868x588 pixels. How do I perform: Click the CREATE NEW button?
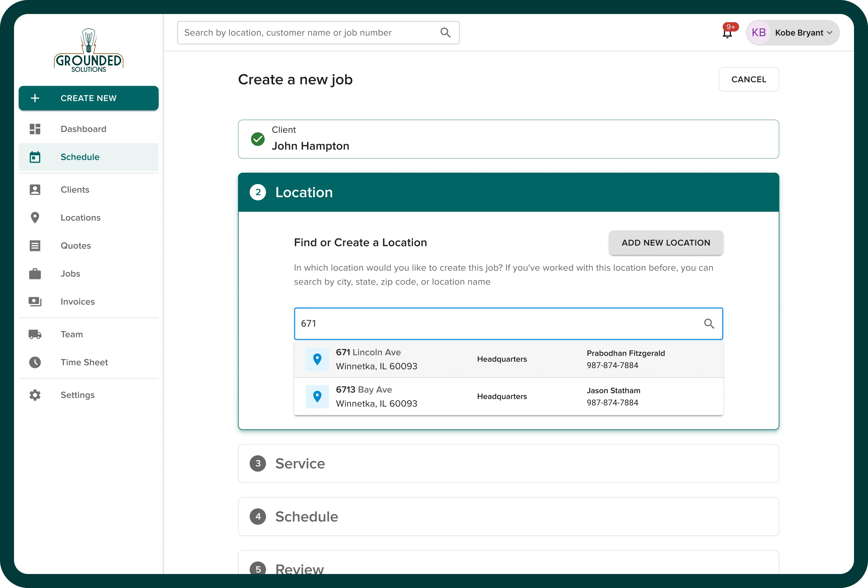coord(88,98)
